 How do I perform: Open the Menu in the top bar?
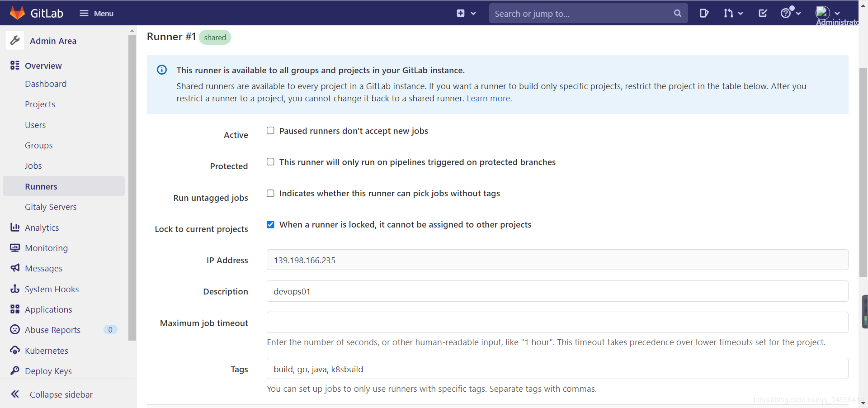pos(96,13)
